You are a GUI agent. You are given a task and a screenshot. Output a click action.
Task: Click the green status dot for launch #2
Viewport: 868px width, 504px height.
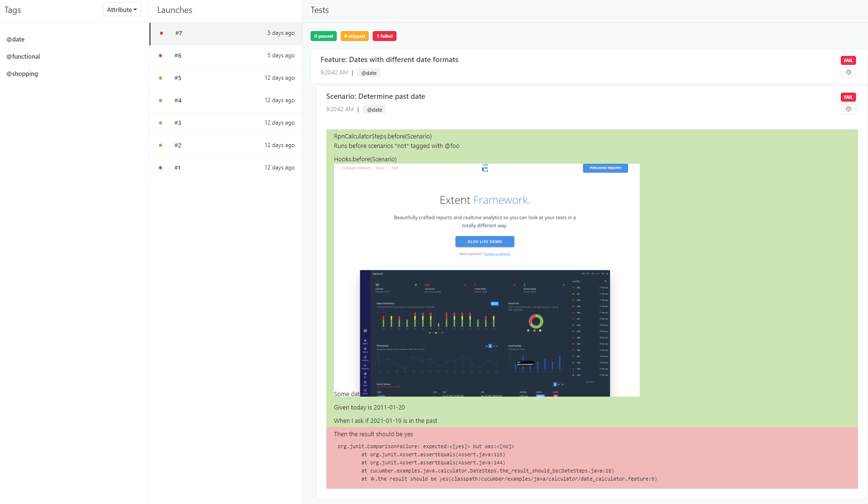[161, 146]
